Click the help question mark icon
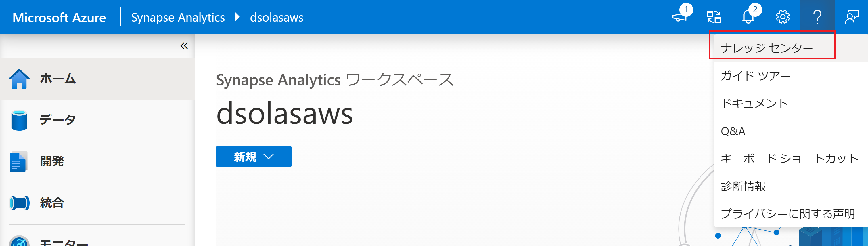 817,17
